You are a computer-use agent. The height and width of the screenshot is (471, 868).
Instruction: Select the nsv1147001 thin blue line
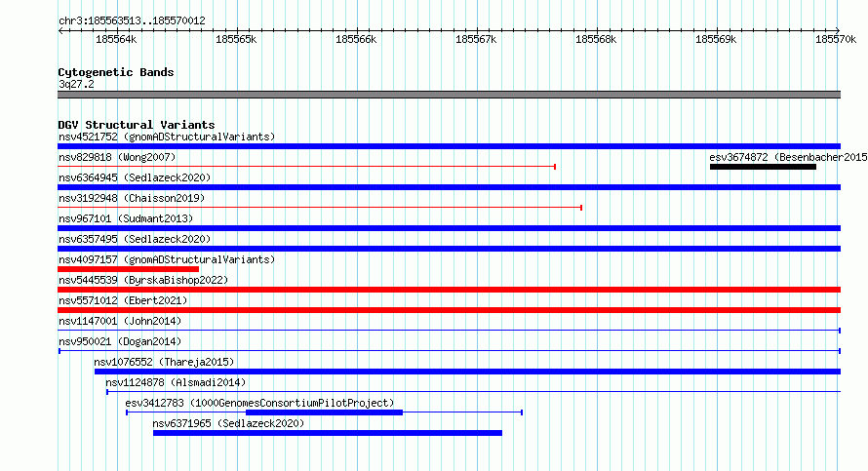click(x=449, y=331)
